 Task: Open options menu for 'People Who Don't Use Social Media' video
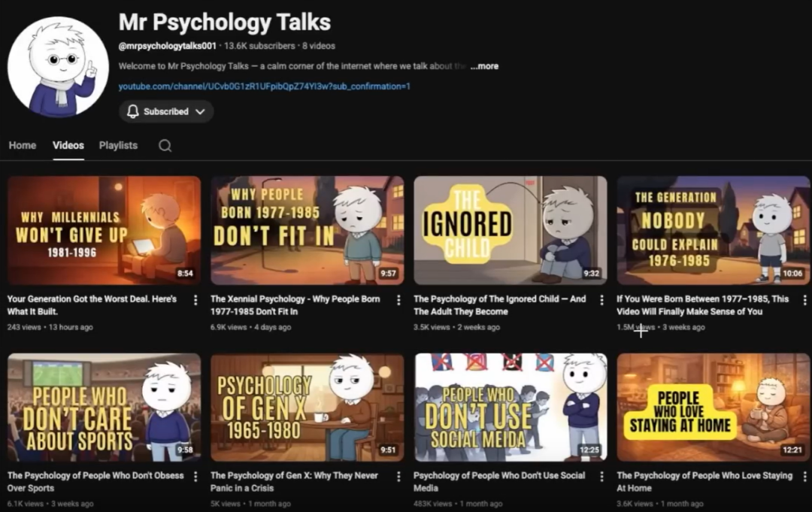tap(601, 477)
